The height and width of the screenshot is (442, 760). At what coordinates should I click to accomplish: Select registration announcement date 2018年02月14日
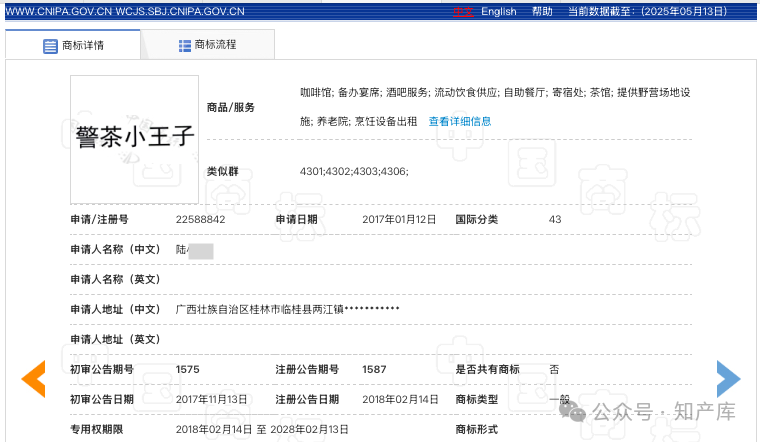pyautogui.click(x=400, y=399)
